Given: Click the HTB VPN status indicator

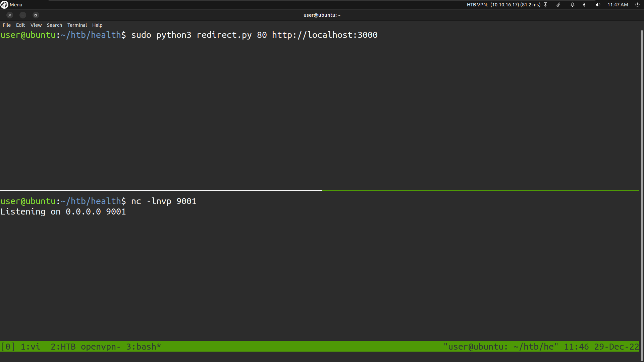Looking at the screenshot, I should pyautogui.click(x=503, y=5).
